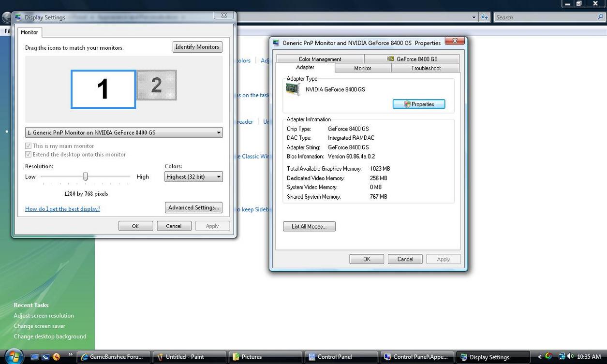Image resolution: width=607 pixels, height=364 pixels.
Task: Click the Properties dialog title bar icon
Action: click(x=276, y=43)
